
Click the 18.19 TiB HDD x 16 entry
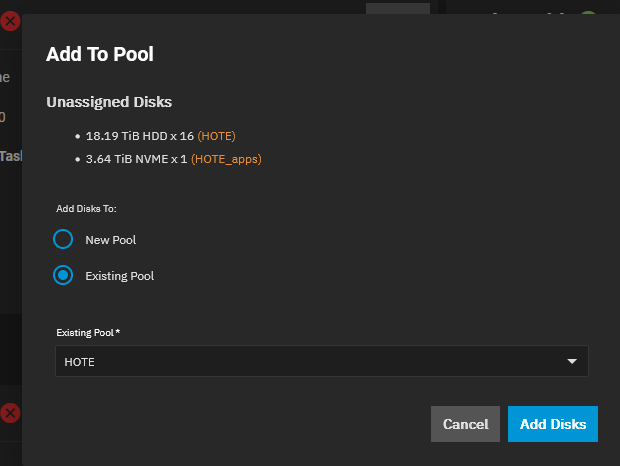[139, 136]
